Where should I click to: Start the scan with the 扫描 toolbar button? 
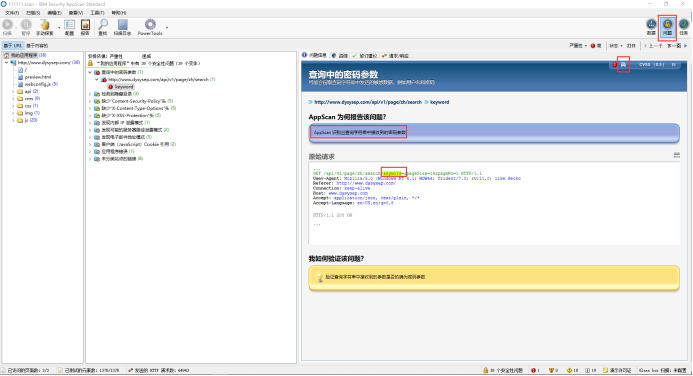click(x=8, y=27)
